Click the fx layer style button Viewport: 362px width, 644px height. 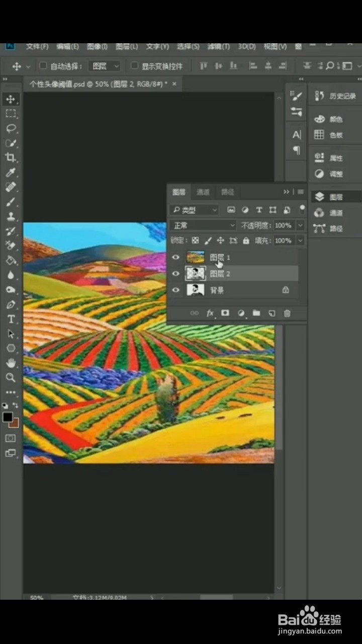coord(210,313)
